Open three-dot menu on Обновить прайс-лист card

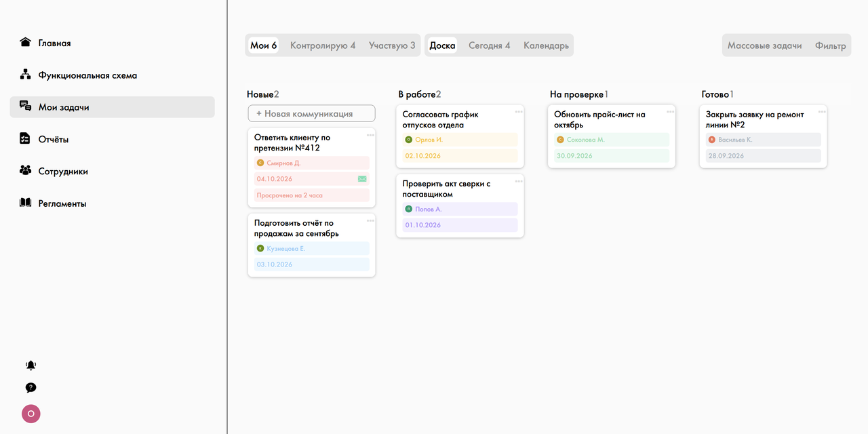pyautogui.click(x=671, y=112)
